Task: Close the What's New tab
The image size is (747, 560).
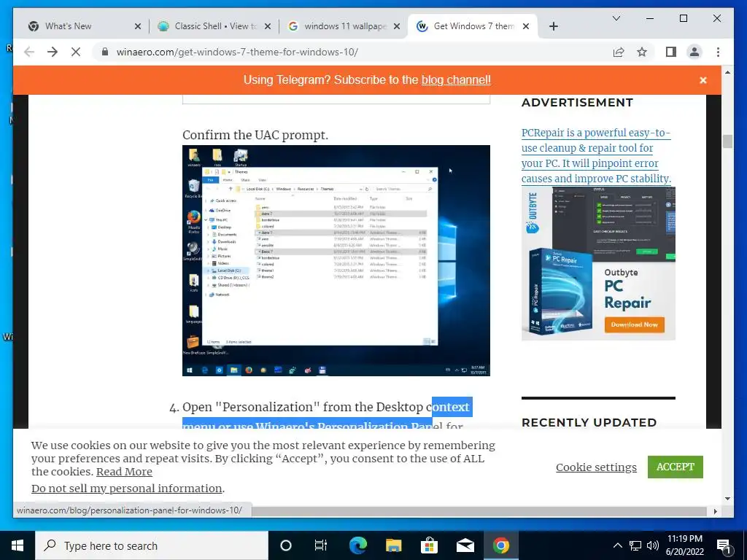Action: pos(138,27)
